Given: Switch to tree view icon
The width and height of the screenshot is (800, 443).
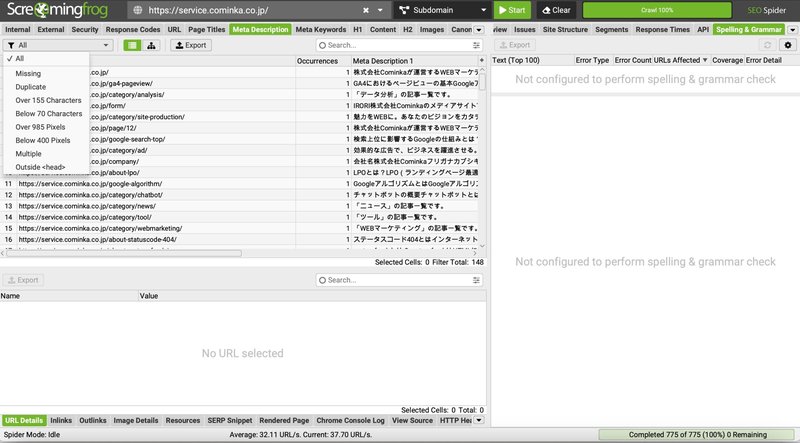Looking at the screenshot, I should tap(150, 45).
